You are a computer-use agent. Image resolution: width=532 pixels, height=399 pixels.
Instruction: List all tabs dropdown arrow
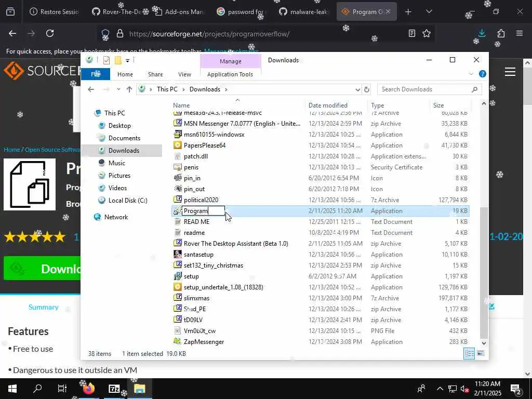[429, 12]
